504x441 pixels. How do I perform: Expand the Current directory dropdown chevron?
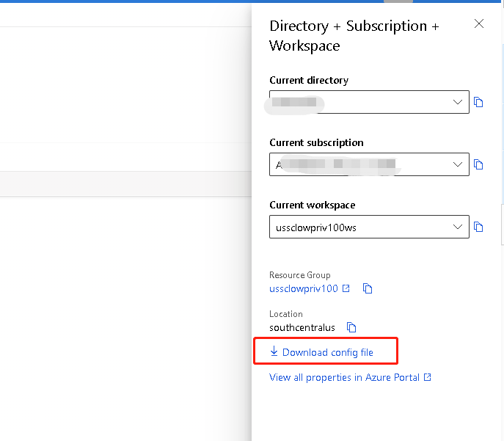coord(458,102)
